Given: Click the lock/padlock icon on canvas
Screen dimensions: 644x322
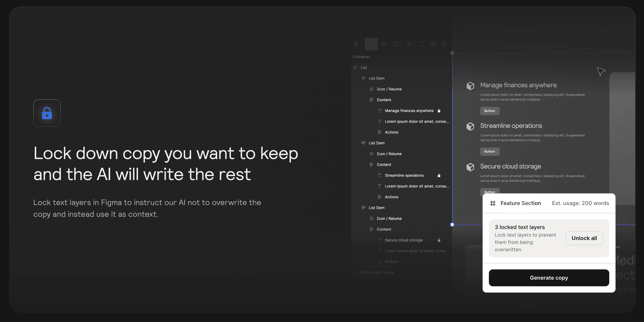Looking at the screenshot, I should click(x=46, y=113).
